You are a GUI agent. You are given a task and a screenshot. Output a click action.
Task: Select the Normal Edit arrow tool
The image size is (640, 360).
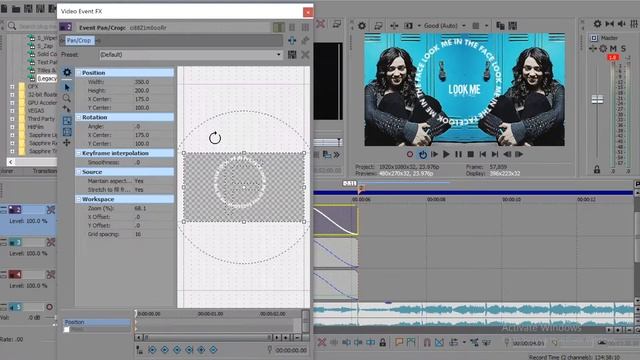point(67,87)
